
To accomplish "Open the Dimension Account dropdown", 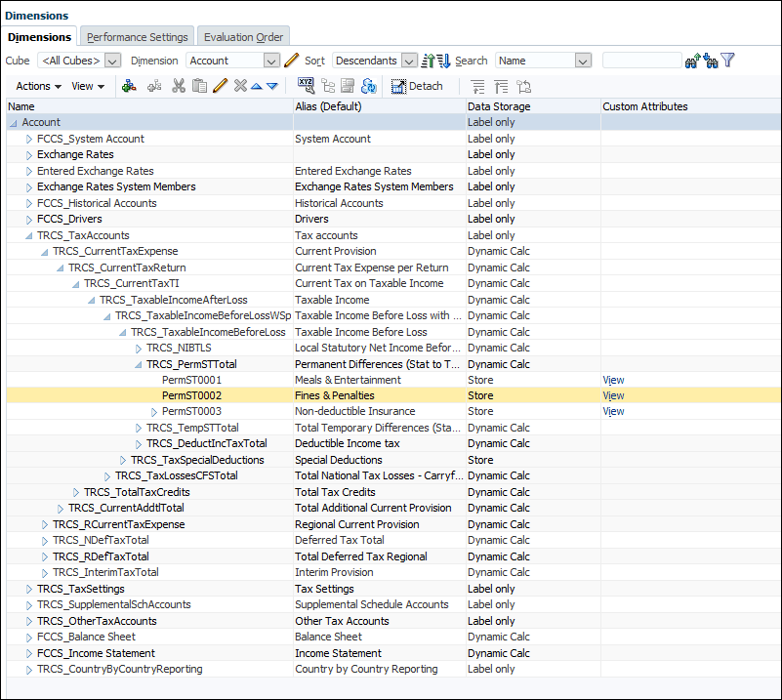I will (x=271, y=61).
